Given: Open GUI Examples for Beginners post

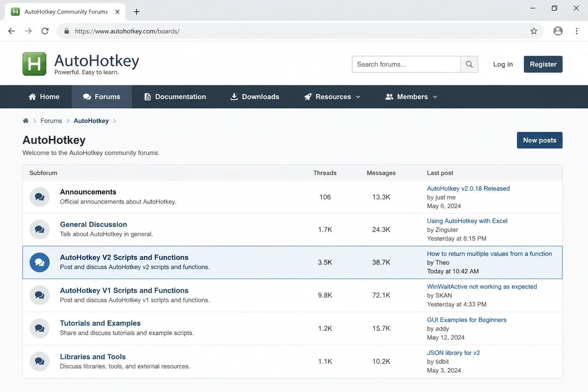Looking at the screenshot, I should point(467,320).
